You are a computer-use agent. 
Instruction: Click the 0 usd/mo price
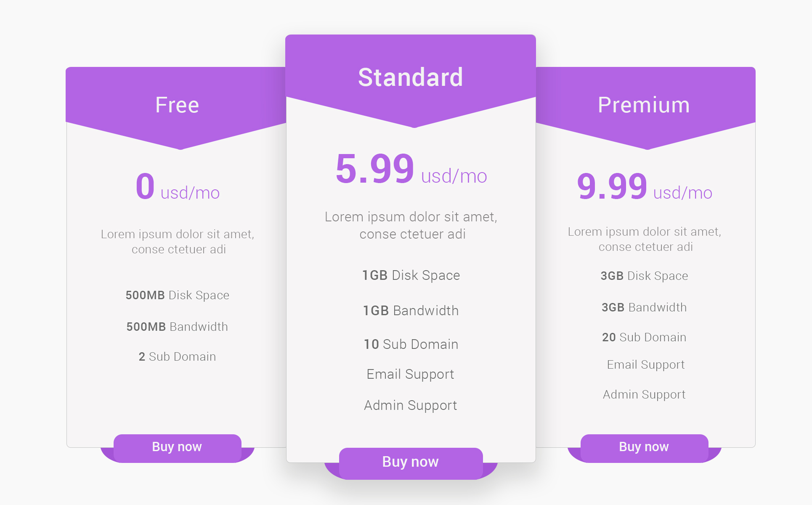pos(178,187)
